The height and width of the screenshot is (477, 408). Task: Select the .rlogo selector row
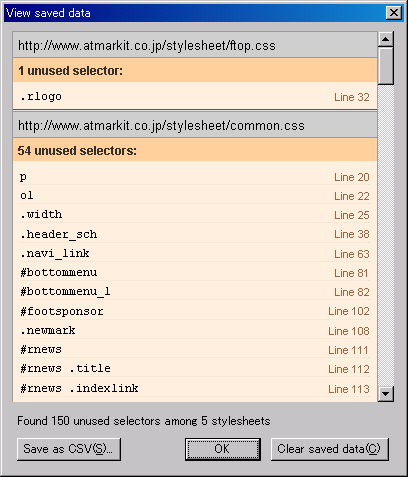click(x=195, y=96)
